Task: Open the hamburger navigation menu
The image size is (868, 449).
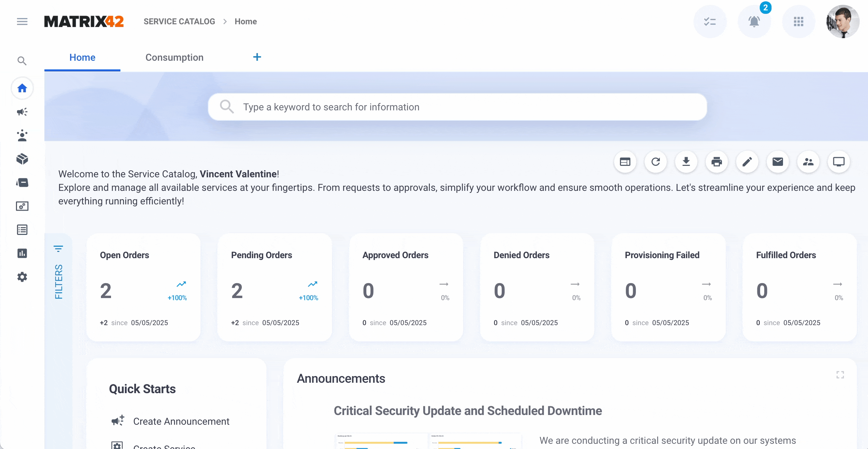Action: [x=22, y=22]
